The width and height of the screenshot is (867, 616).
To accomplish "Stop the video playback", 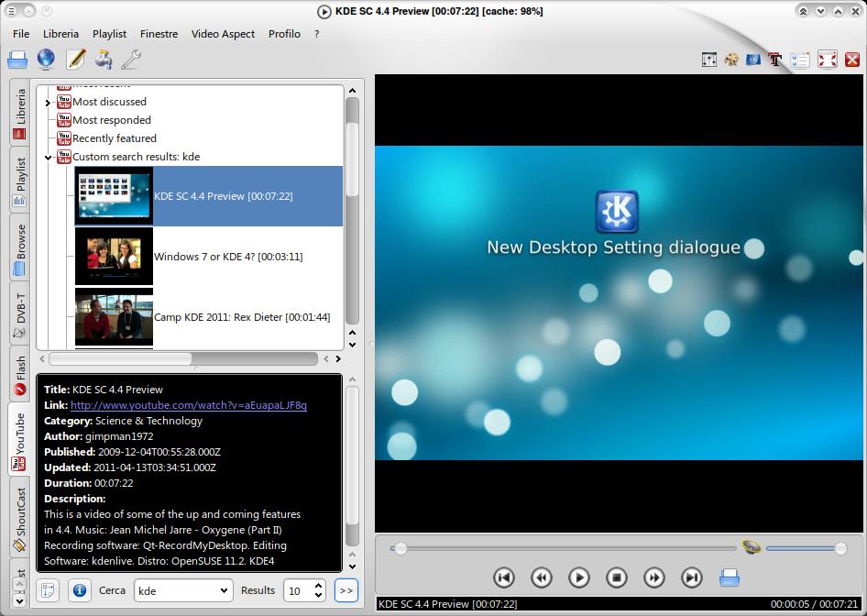I will tap(617, 577).
